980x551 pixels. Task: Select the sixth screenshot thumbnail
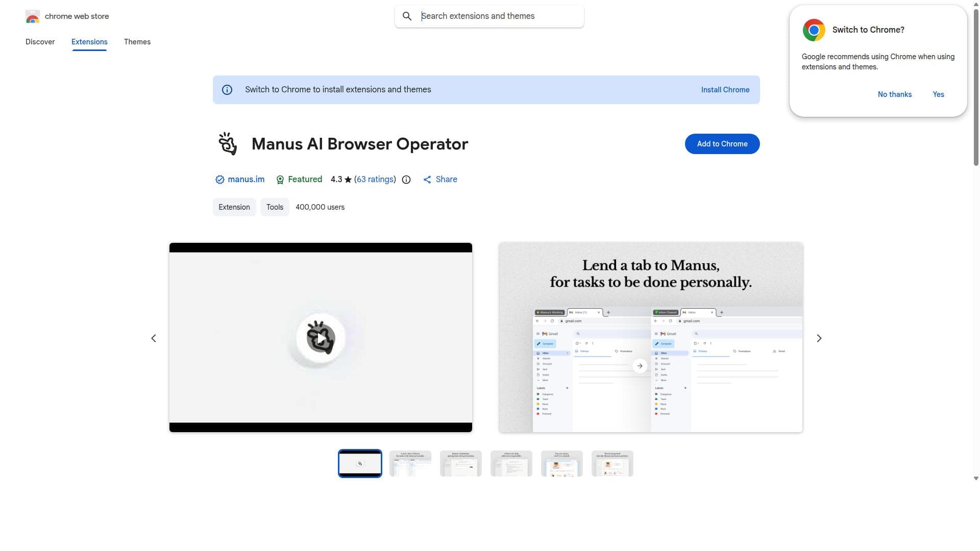[612, 463]
